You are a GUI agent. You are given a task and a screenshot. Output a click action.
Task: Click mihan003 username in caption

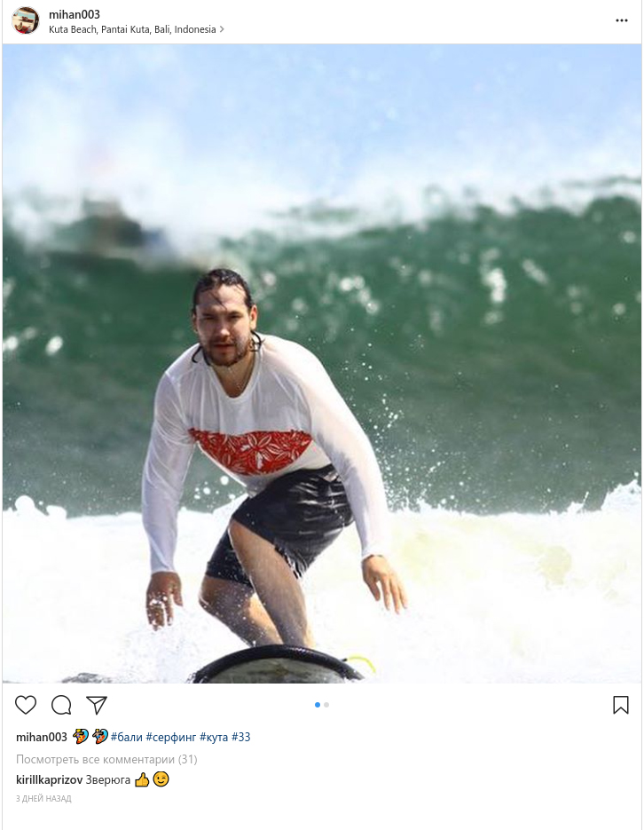tap(41, 737)
